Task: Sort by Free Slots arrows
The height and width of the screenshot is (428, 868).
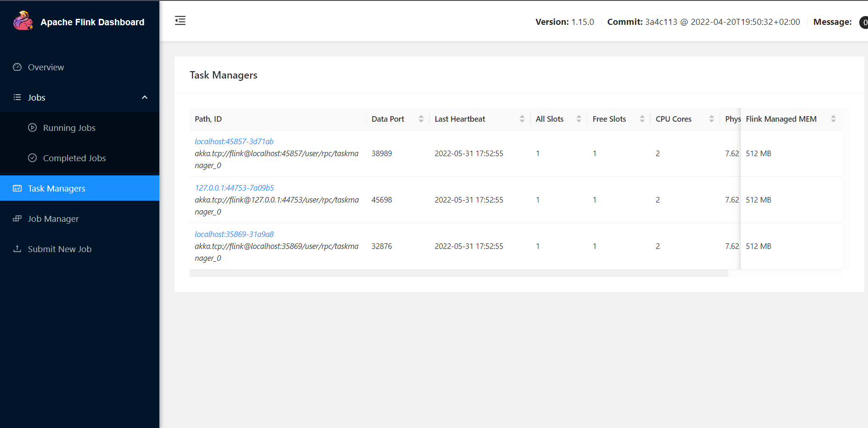Action: [x=642, y=119]
